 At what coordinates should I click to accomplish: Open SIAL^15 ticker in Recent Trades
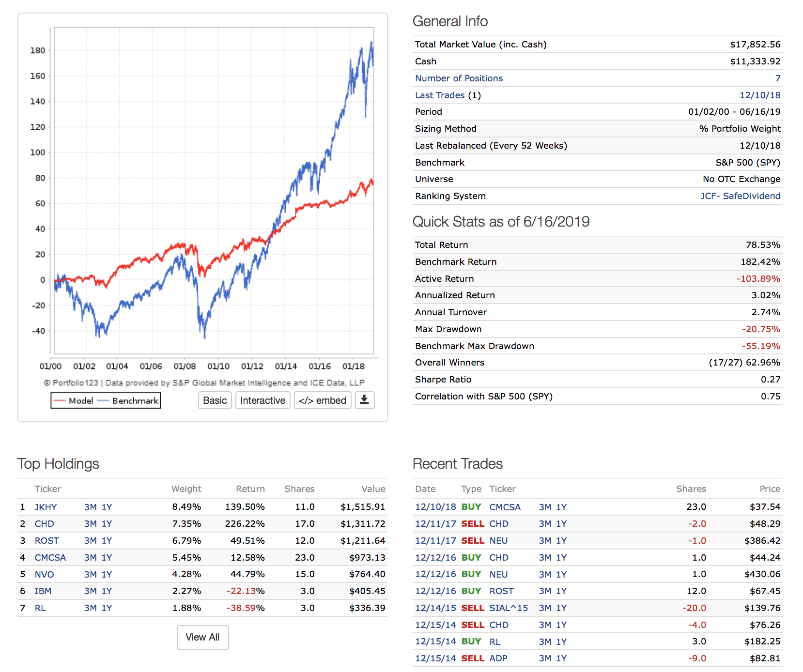pos(509,608)
